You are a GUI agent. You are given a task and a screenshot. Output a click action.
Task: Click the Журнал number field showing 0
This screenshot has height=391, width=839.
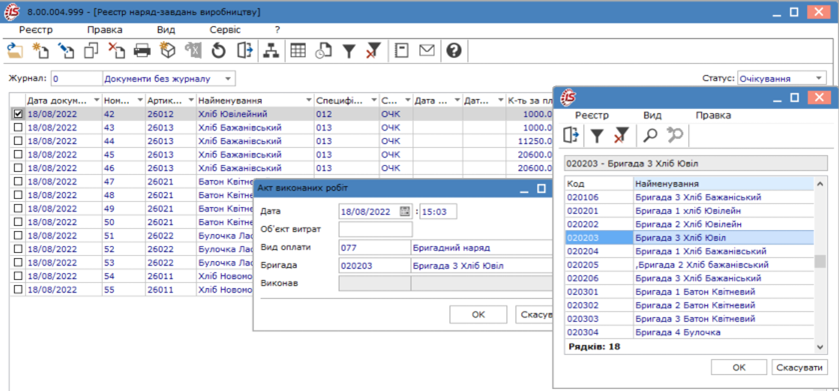(76, 79)
